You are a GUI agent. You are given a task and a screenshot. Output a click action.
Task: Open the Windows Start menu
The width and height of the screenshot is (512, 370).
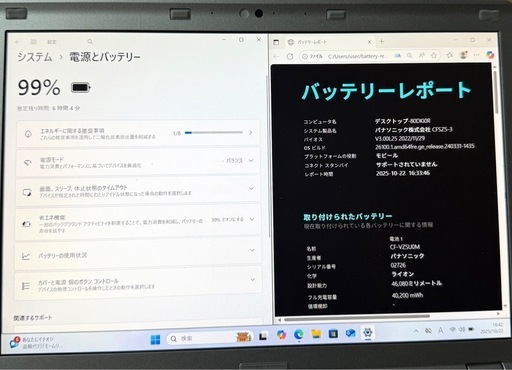point(155,339)
